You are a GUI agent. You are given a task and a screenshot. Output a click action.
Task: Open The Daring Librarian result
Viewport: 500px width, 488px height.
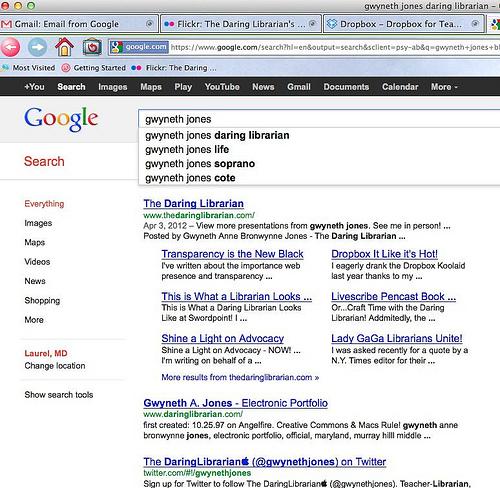coord(193,204)
